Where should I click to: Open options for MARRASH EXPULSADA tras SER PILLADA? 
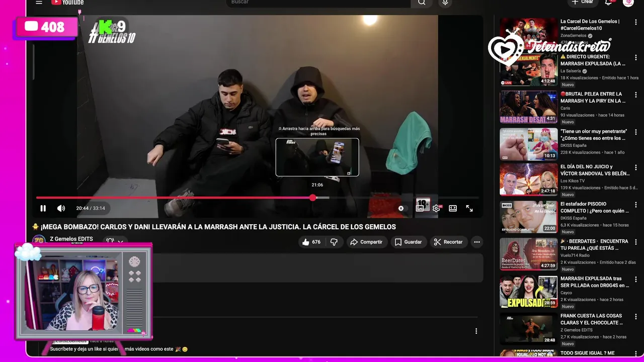636,279
